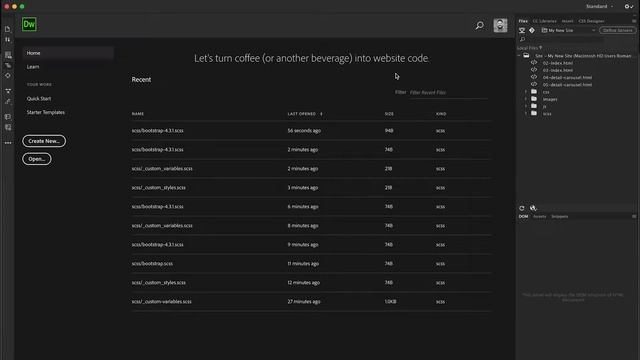Open the user profile avatar
This screenshot has width=640, height=360.
coord(500,25)
